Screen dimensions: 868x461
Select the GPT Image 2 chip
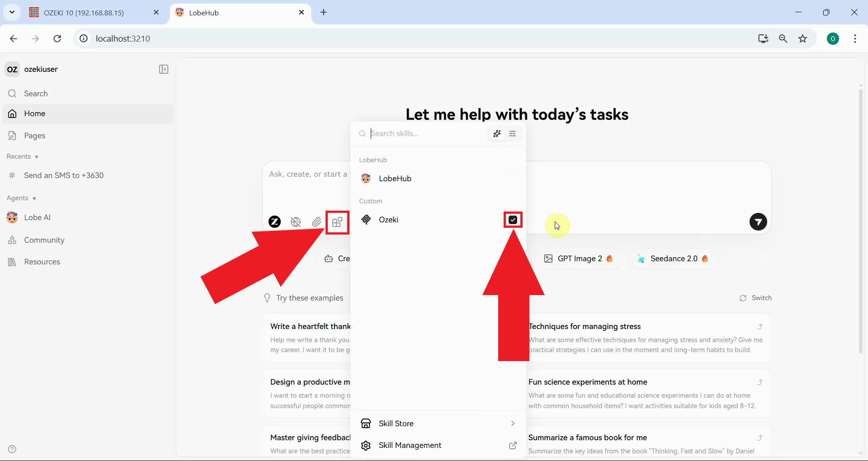coord(578,259)
